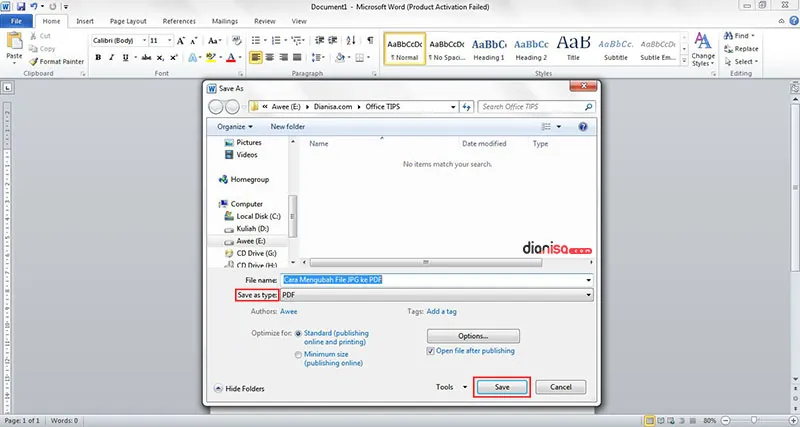Justify the paragraph text
This screenshot has height=427, width=800.
pos(297,58)
